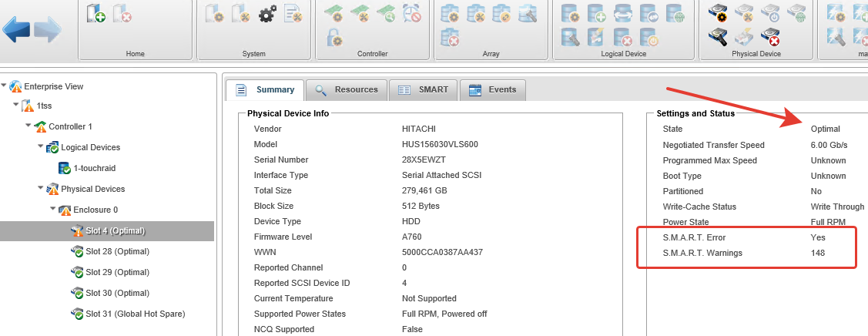
Task: Select Slot 31 Global Hot Spare drive
Action: pyautogui.click(x=135, y=314)
